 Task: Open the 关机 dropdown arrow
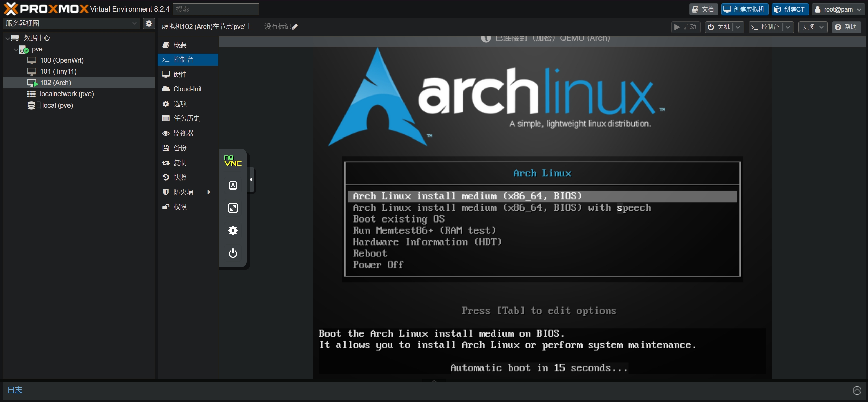[x=738, y=27]
